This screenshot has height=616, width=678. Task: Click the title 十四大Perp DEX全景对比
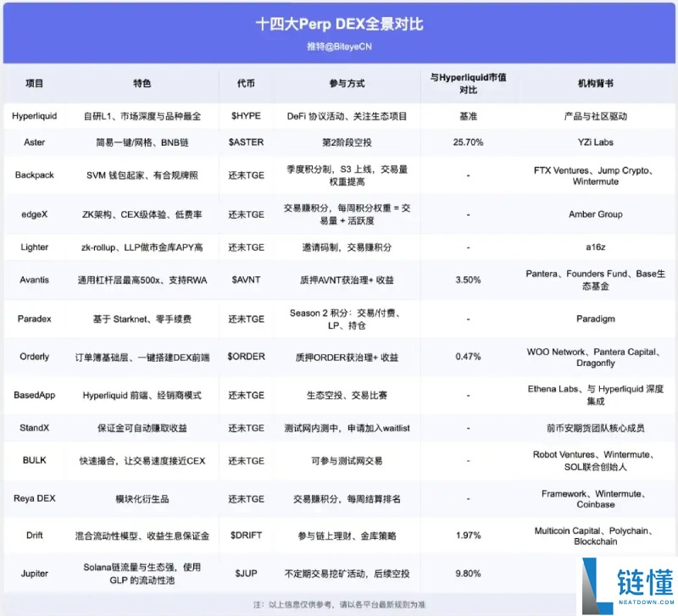339,24
